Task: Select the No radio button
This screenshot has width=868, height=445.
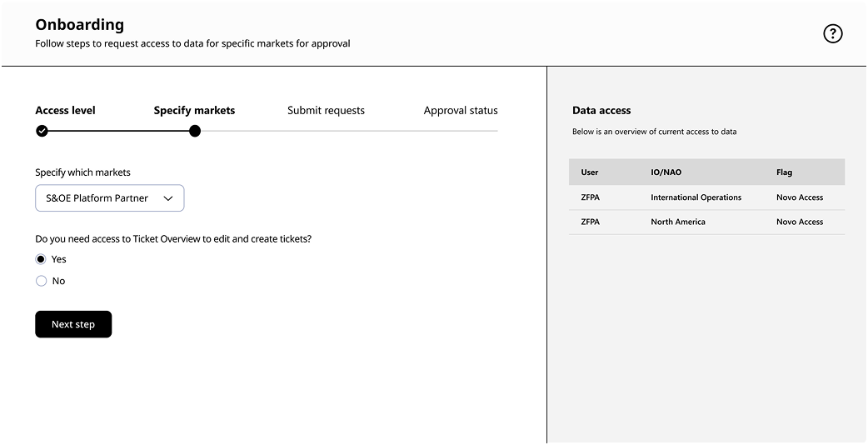Action: (x=41, y=281)
